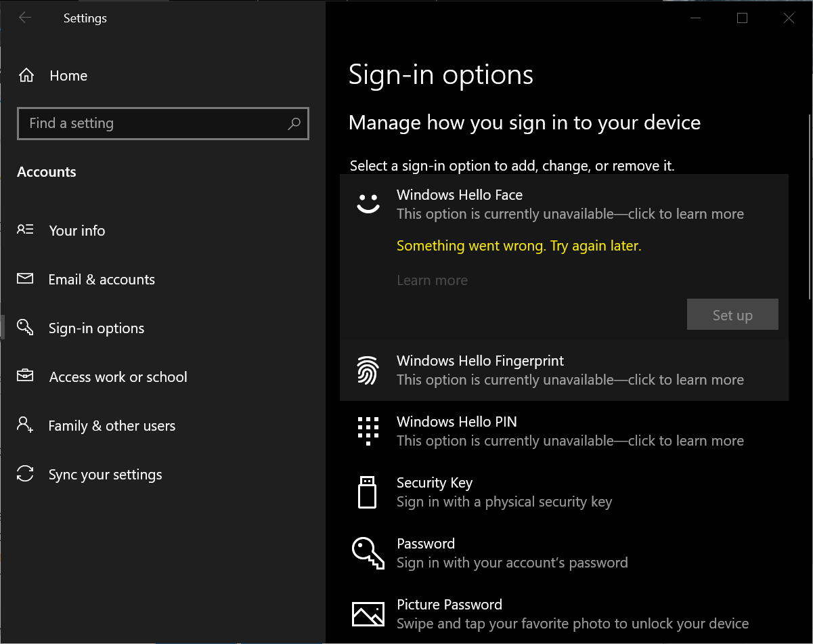This screenshot has height=644, width=813.
Task: Expand the Windows Hello Fingerprint option
Action: point(564,370)
